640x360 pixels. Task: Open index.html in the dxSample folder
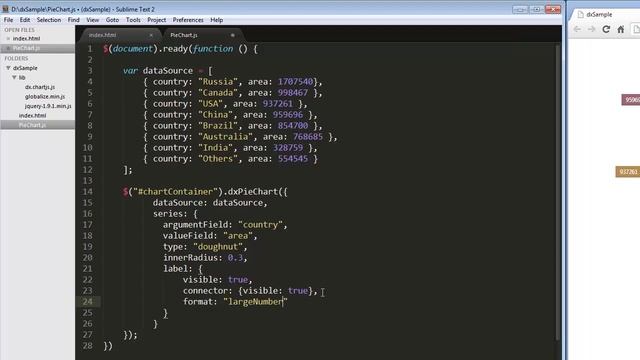tap(32, 116)
